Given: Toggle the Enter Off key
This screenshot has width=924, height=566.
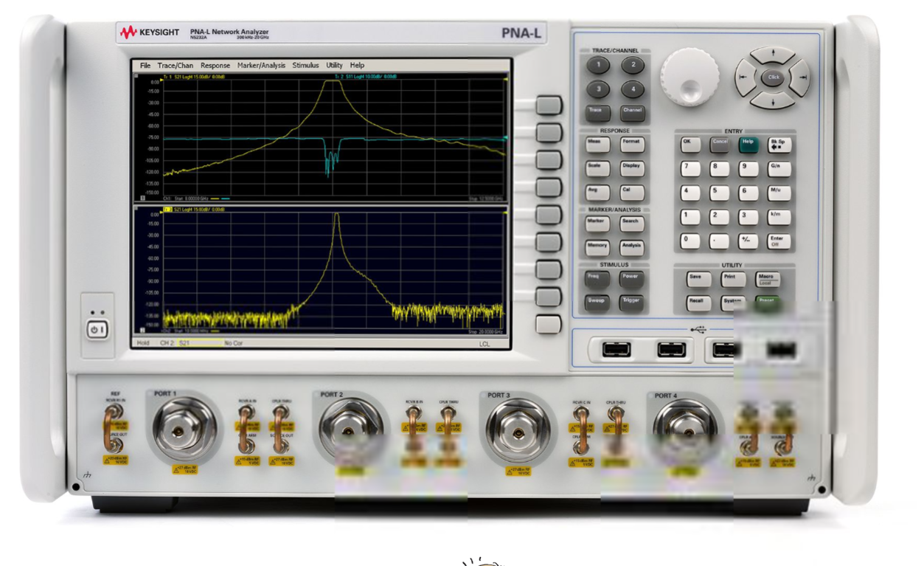Looking at the screenshot, I should point(778,241).
